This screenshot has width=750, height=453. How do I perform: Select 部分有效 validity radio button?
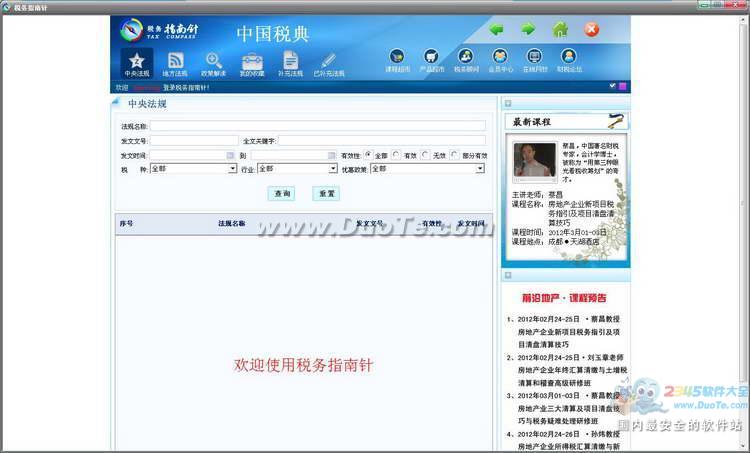455,155
